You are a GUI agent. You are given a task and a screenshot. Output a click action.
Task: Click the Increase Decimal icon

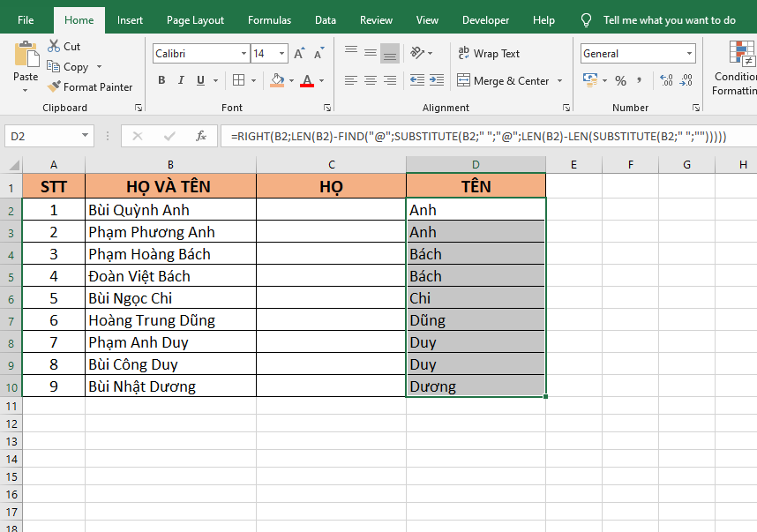coord(666,80)
